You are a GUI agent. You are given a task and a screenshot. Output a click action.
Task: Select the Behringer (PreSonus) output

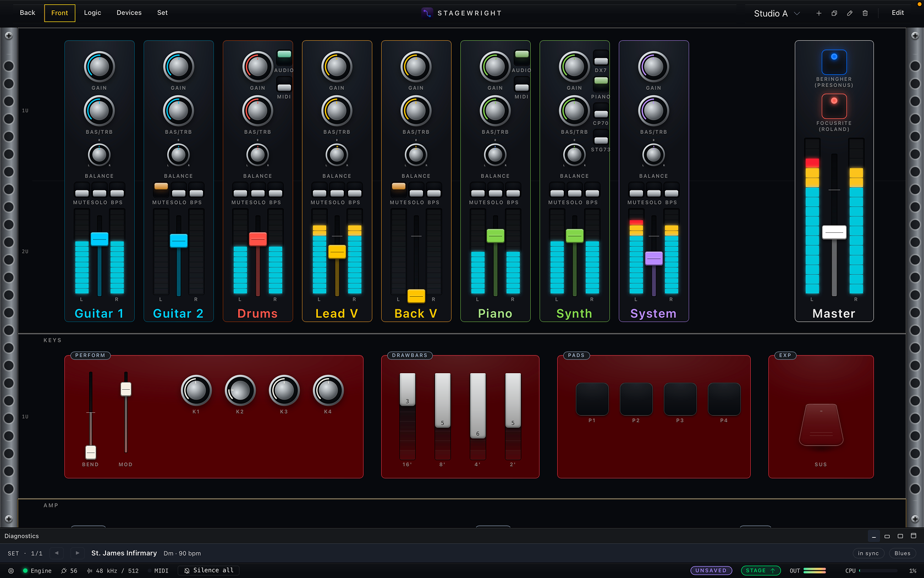point(834,62)
